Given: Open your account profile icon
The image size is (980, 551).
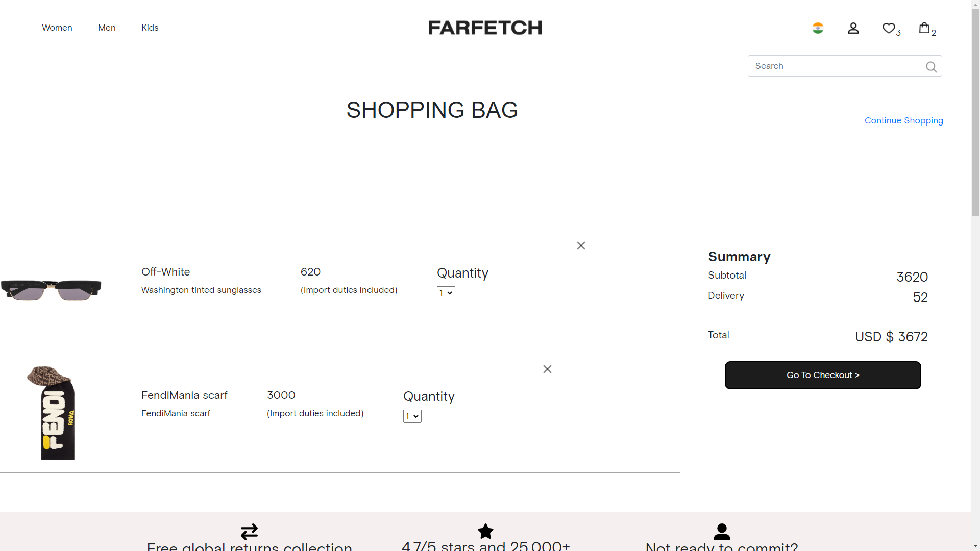Looking at the screenshot, I should tap(853, 28).
